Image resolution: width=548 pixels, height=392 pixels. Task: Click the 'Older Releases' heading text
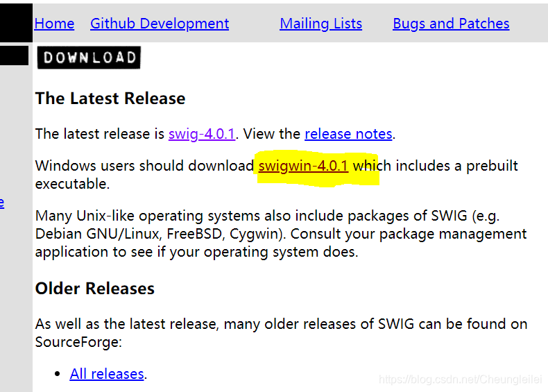click(x=95, y=289)
